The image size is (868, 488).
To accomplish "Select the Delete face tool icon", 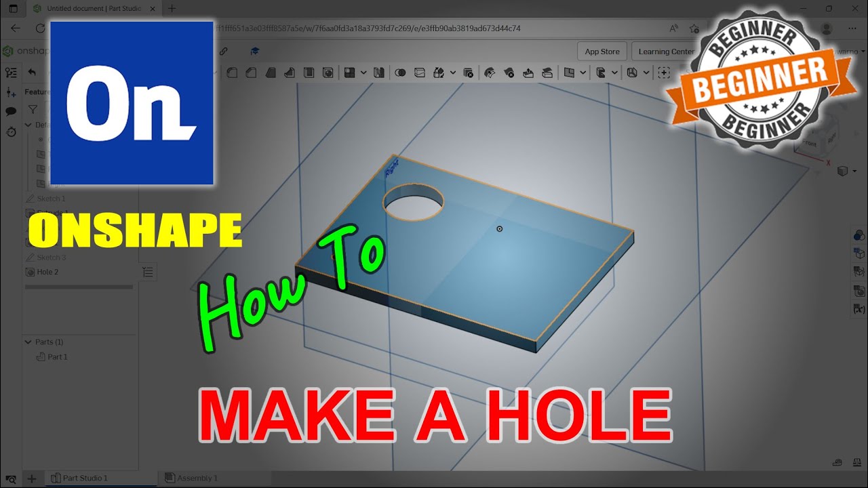I will click(509, 73).
